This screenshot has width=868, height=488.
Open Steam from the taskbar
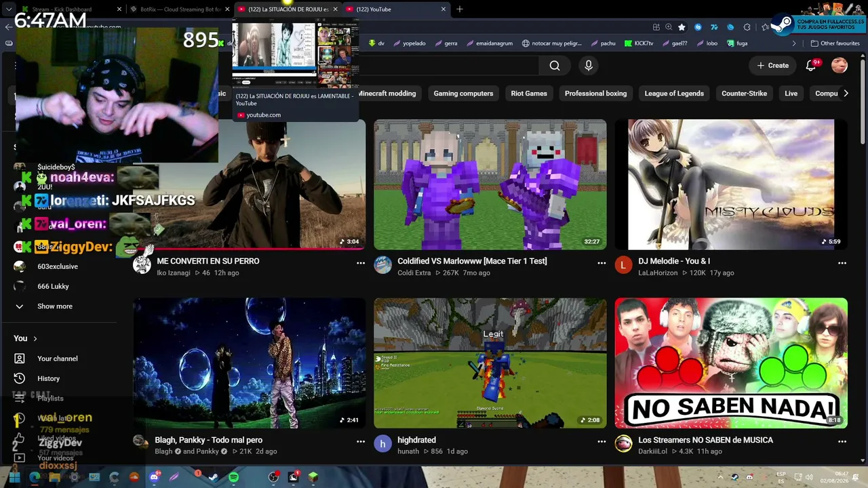coord(213,477)
